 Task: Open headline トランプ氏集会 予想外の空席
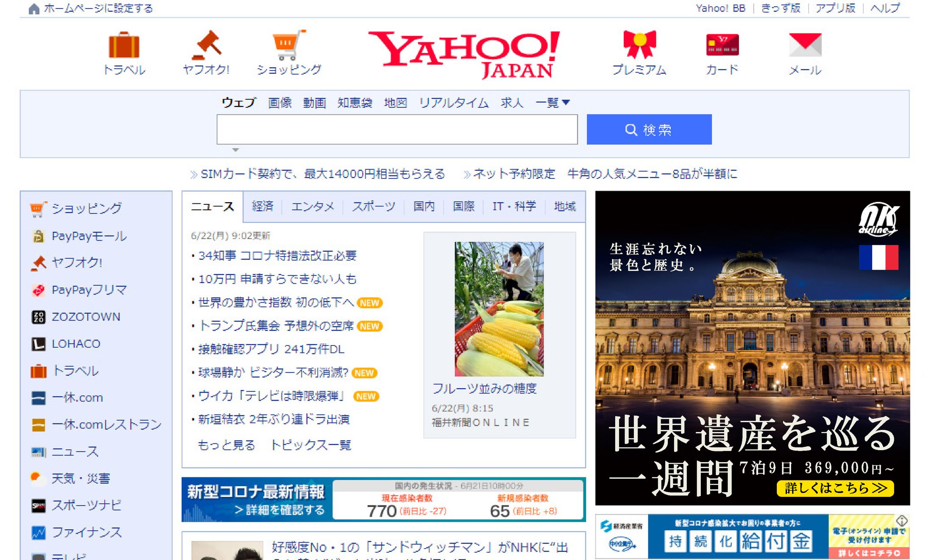point(276,326)
